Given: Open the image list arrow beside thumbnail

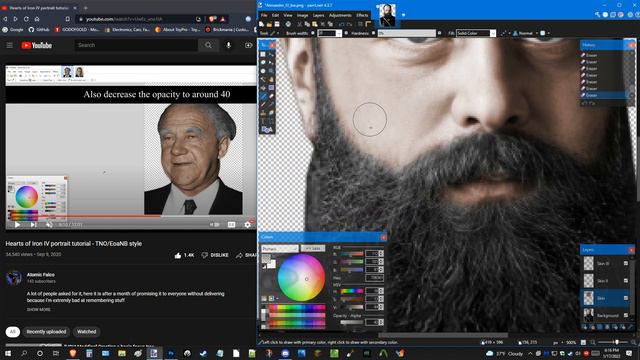Looking at the screenshot, I should 403,15.
